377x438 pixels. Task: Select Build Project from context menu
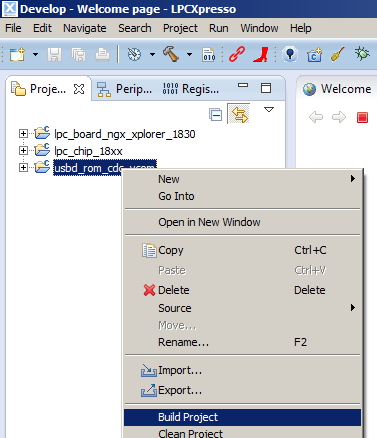[x=242, y=417]
